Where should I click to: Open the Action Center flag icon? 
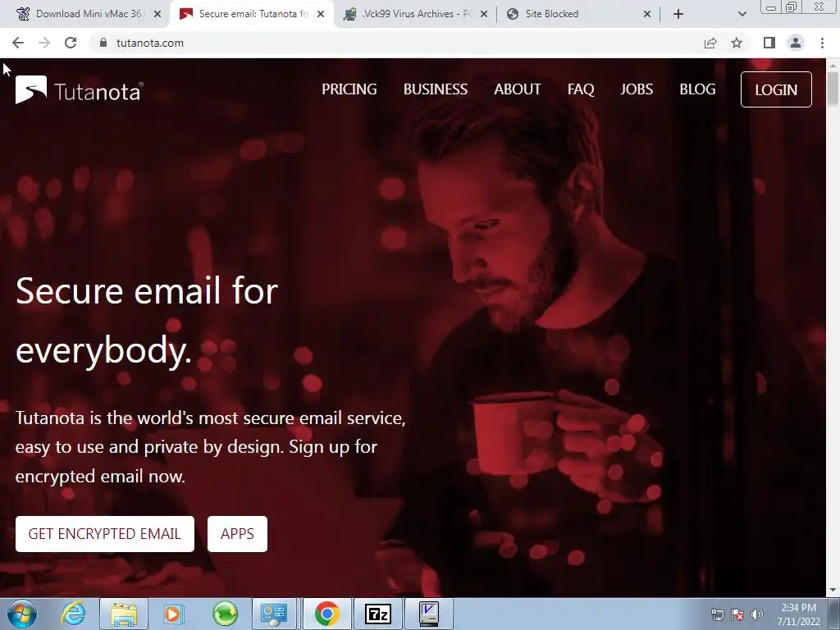737,614
